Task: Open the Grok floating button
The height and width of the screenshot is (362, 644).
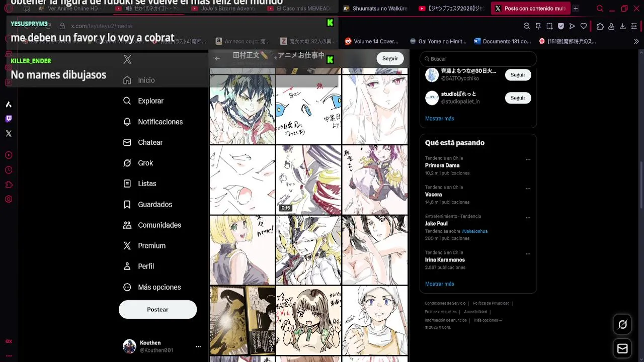Action: coord(622,325)
